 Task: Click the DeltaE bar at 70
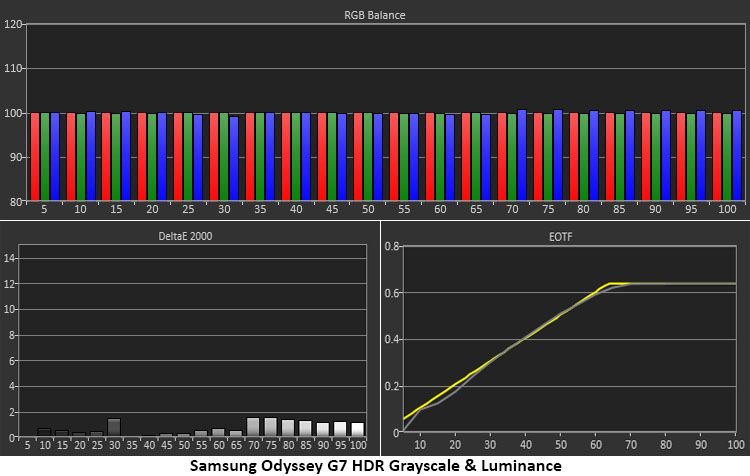click(253, 427)
